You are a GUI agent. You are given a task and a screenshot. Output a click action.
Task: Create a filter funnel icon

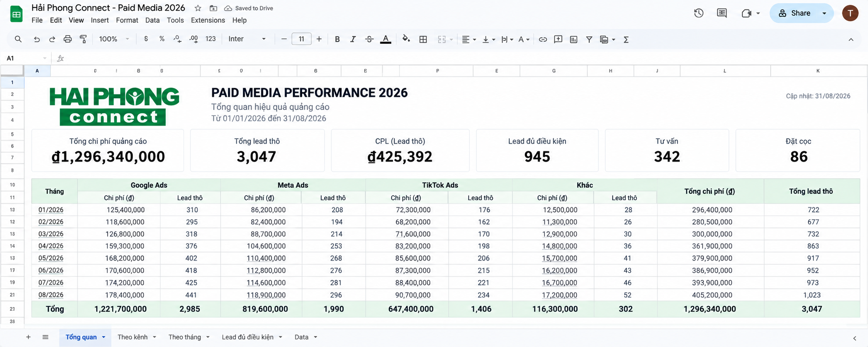[589, 39]
